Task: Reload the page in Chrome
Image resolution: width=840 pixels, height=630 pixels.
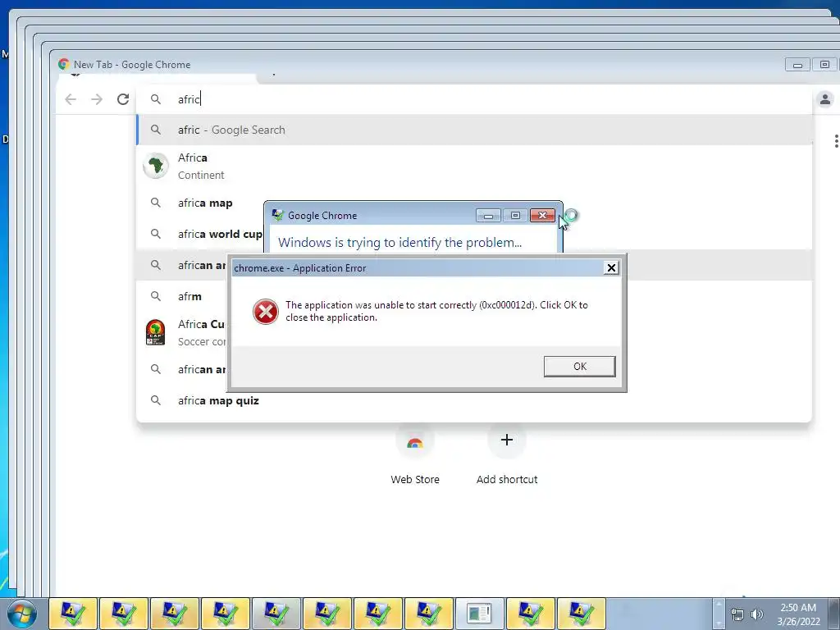Action: point(123,99)
